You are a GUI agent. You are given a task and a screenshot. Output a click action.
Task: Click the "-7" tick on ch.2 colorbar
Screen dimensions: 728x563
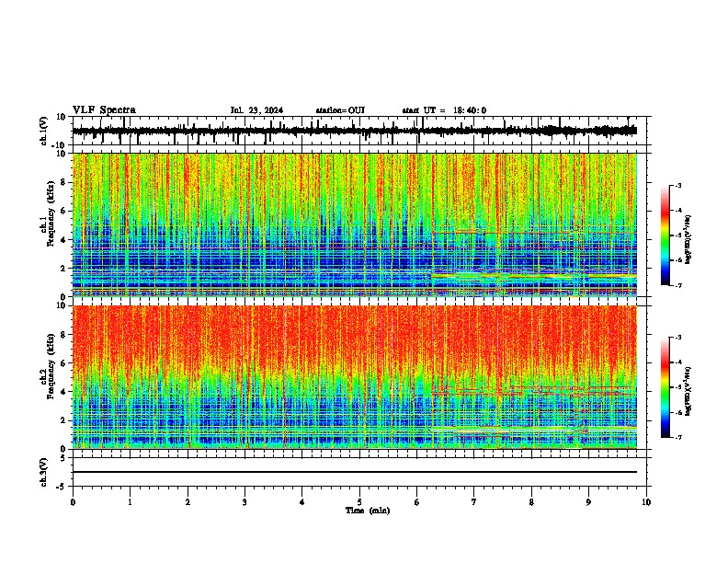pos(678,437)
